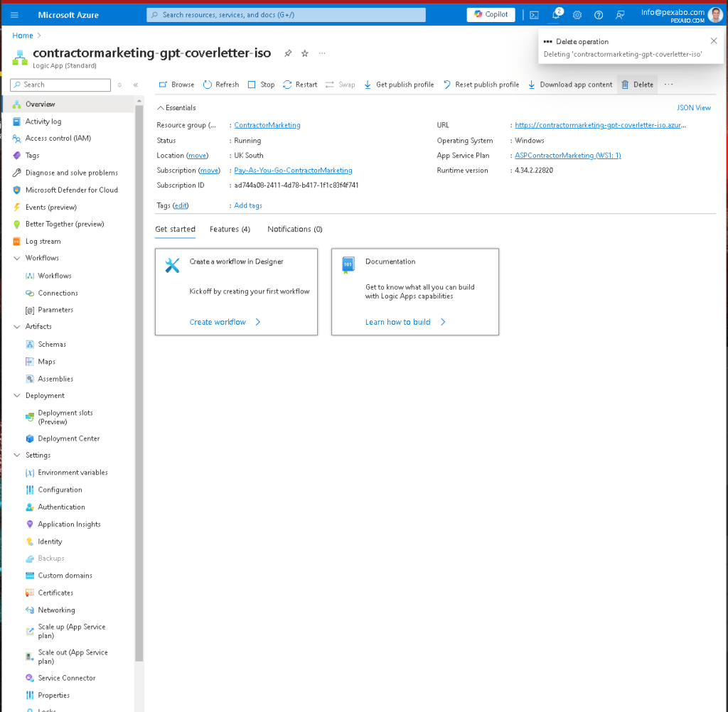Restart the Logic App

coord(300,85)
